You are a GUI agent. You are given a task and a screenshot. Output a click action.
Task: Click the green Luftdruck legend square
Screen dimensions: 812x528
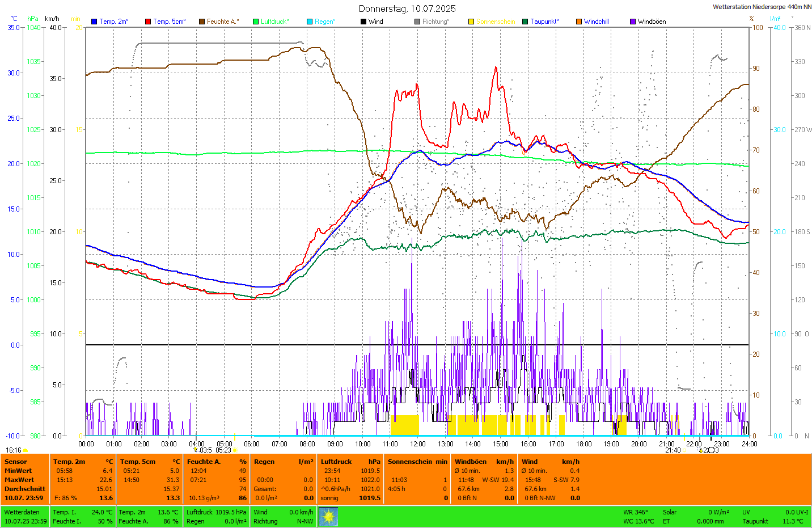point(256,22)
